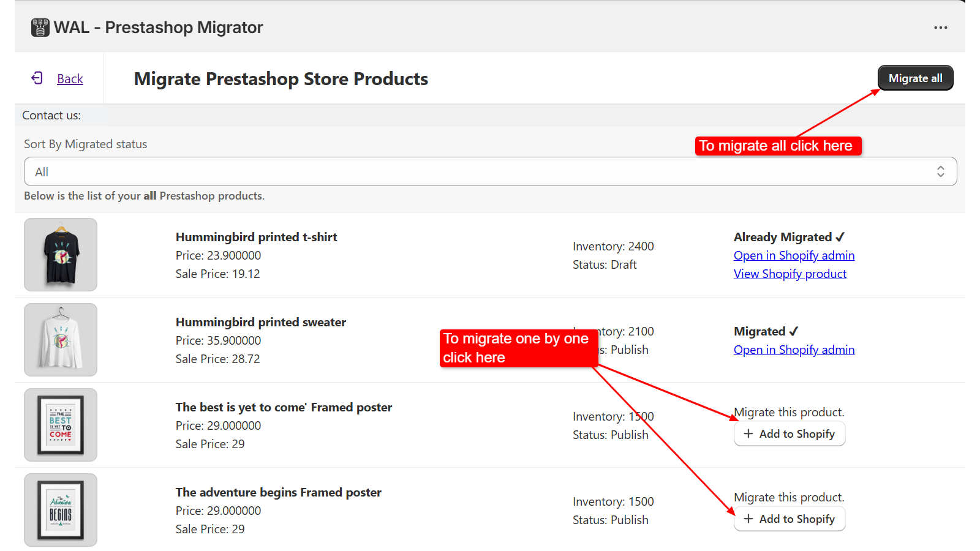
Task: Add 'The adventure begins' poster to Shopify
Action: tap(790, 519)
